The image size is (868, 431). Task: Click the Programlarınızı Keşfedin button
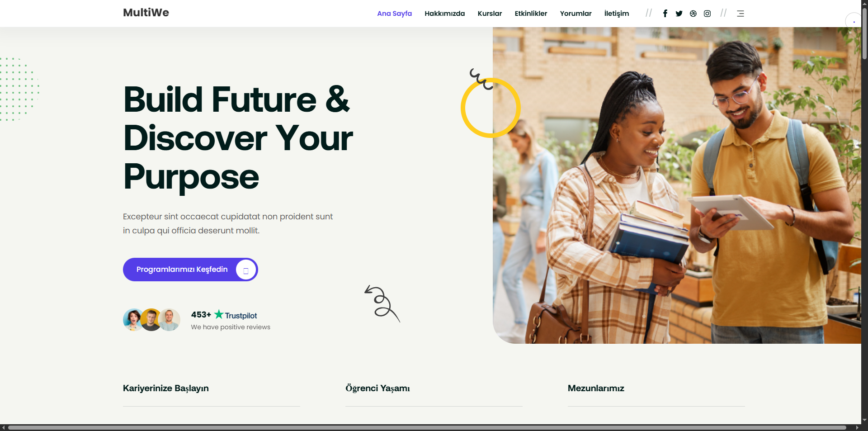click(190, 270)
